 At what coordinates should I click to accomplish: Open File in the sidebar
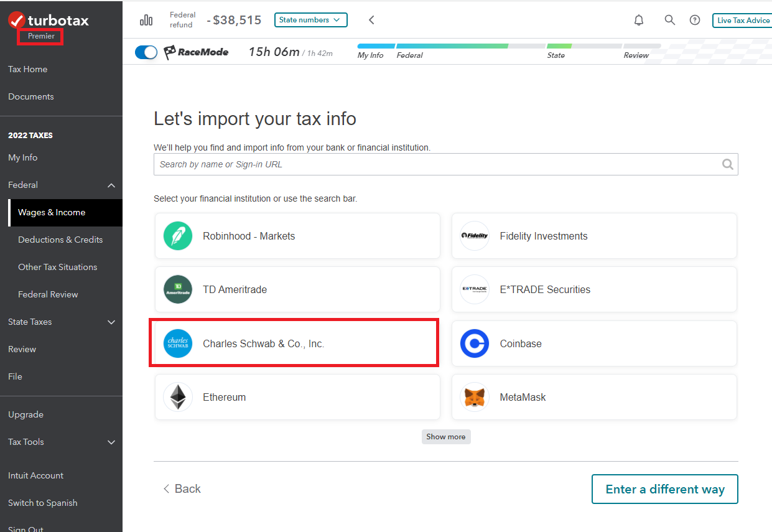15,376
